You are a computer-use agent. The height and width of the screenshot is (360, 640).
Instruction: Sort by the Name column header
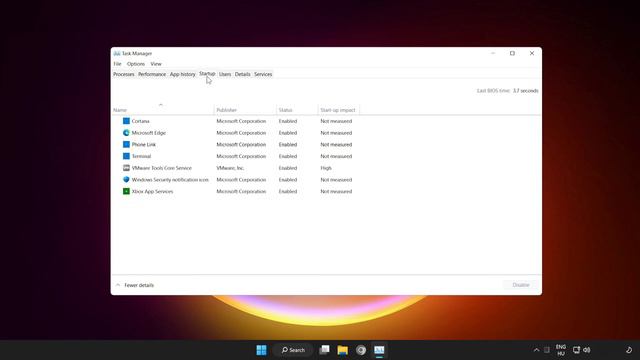pos(163,110)
